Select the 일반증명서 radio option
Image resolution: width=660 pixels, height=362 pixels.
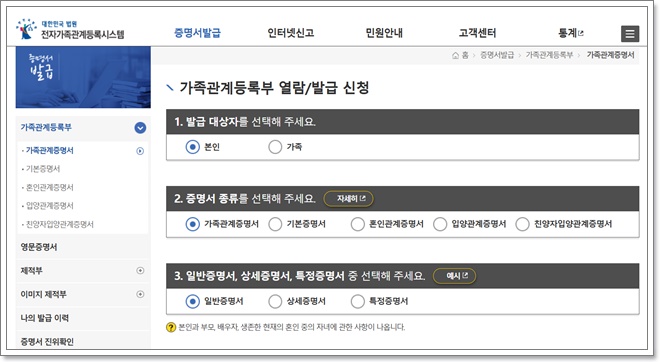coord(192,301)
